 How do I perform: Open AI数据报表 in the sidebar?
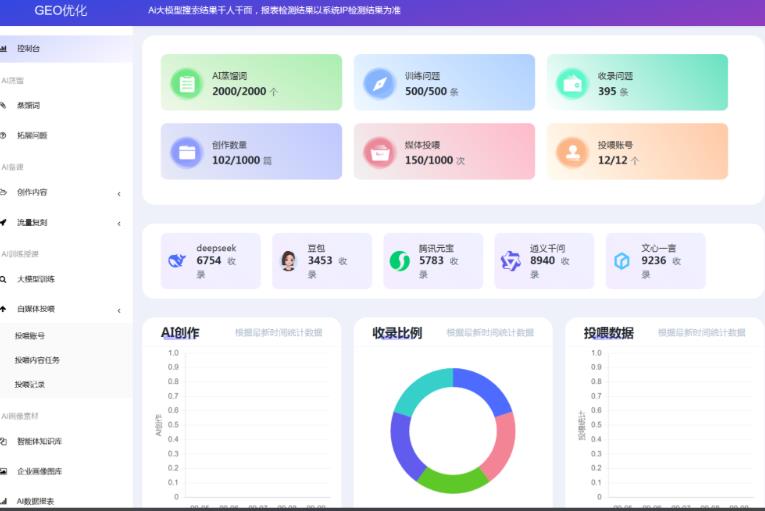pos(66,501)
